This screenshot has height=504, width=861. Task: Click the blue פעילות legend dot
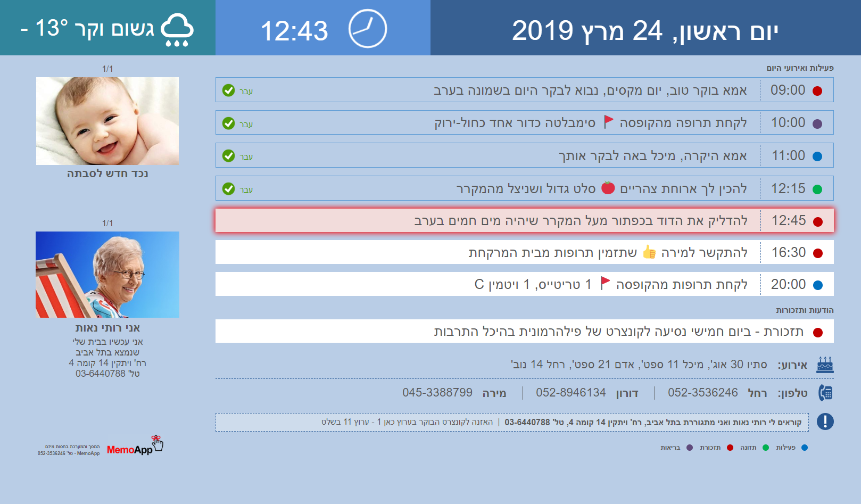pyautogui.click(x=805, y=448)
